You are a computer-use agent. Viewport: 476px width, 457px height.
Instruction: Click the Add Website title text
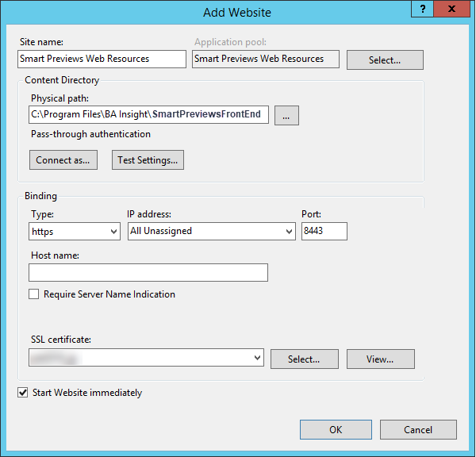tap(237, 13)
